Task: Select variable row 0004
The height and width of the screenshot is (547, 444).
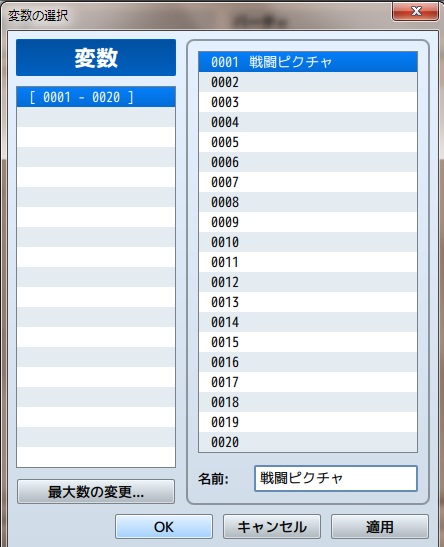Action: tap(308, 122)
